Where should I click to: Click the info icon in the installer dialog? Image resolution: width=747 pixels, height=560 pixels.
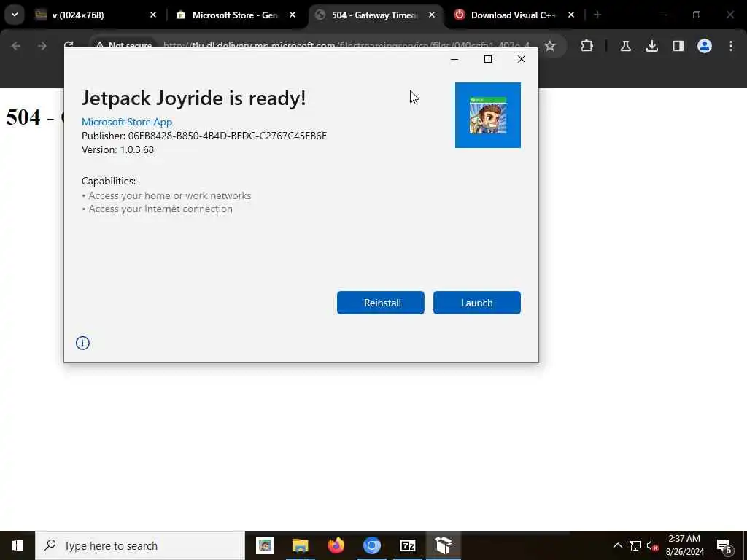click(82, 343)
